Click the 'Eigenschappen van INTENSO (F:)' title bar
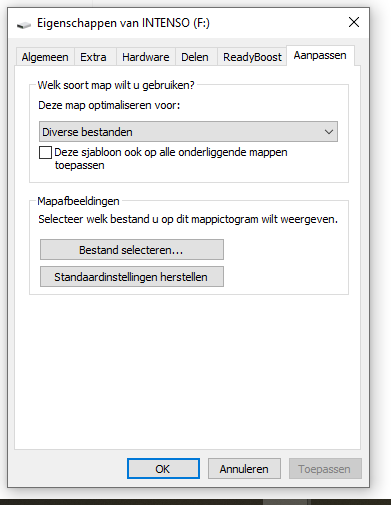This screenshot has width=391, height=505. click(123, 23)
